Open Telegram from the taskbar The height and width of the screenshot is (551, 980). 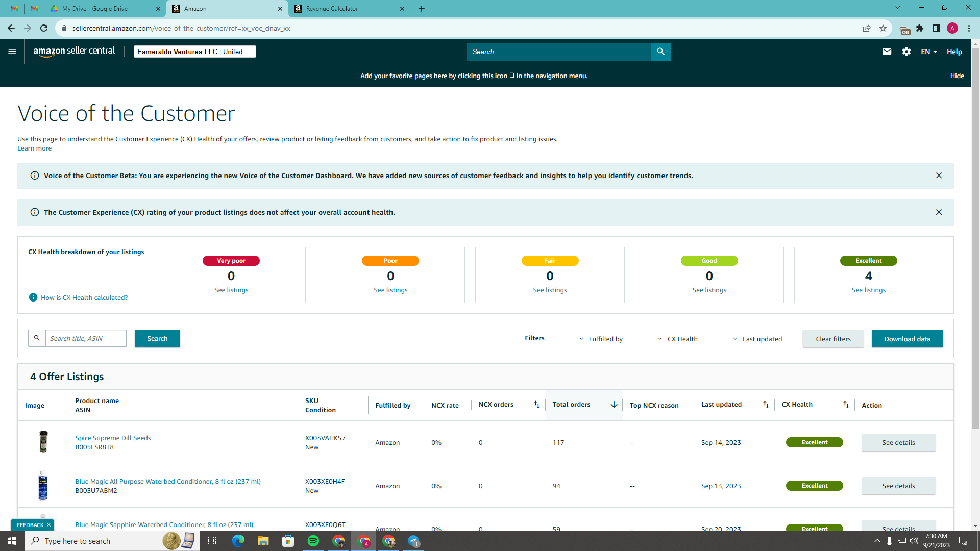click(414, 541)
